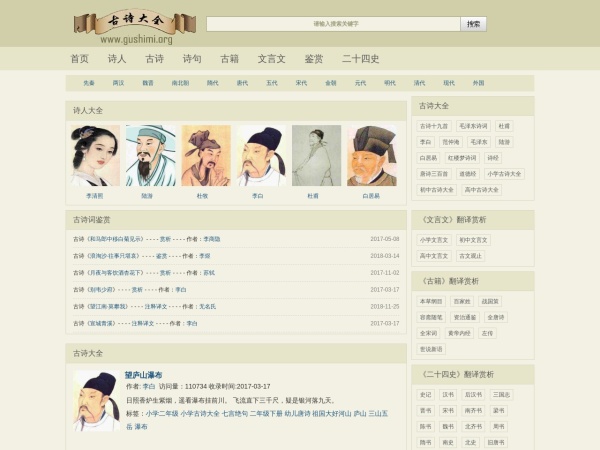Open 李白 portrait beside 望庐山瀑布
This screenshot has height=450, width=600.
pos(97,399)
